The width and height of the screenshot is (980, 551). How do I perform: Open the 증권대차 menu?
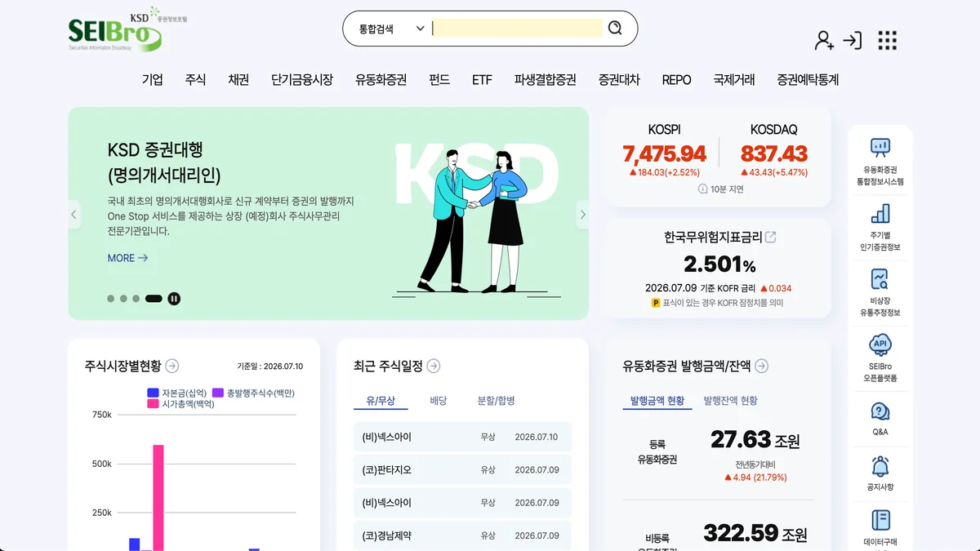click(619, 80)
